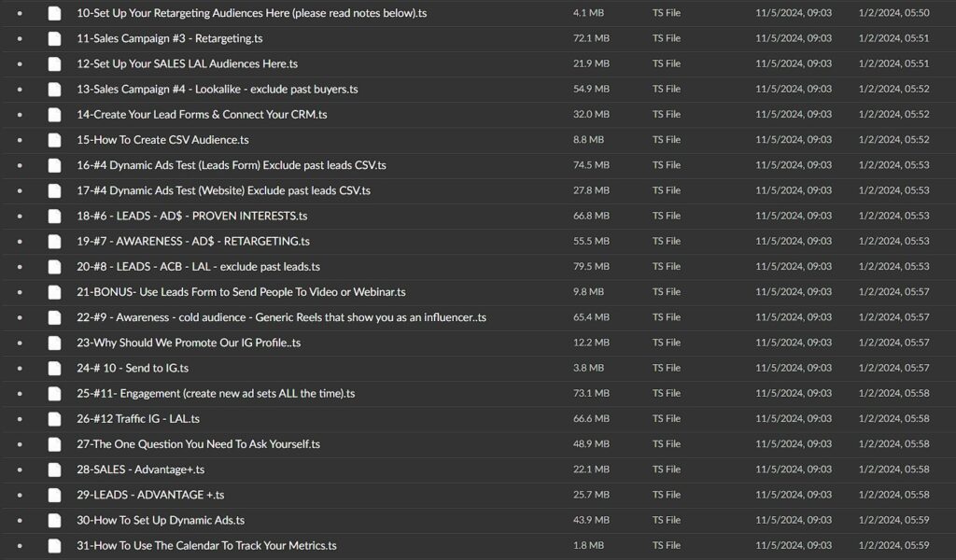Open 10-Set Up Your Retargeting Audiences Here file
Viewport: 956px width, 560px height.
coord(252,13)
